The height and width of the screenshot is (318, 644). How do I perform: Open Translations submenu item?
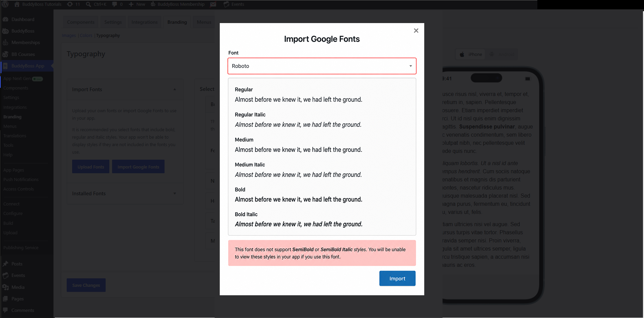point(15,136)
